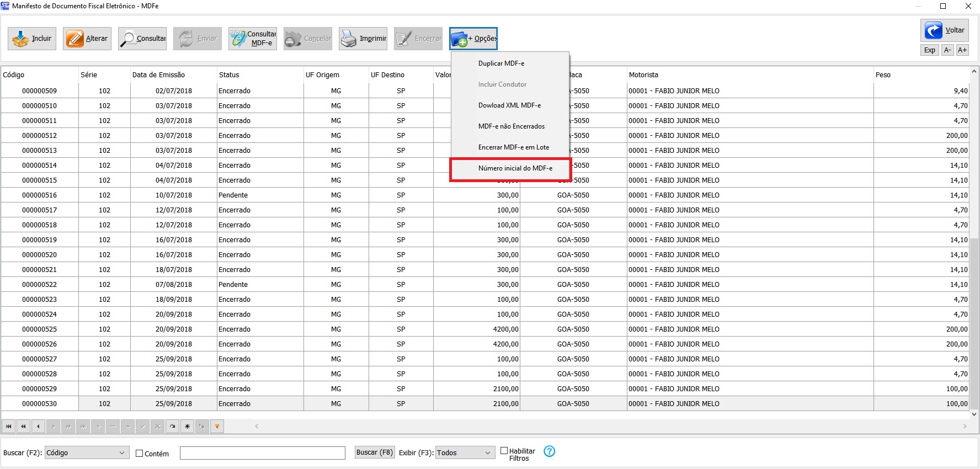Click the search text input field
Viewport: 980px width, 469px height.
pyautogui.click(x=262, y=453)
